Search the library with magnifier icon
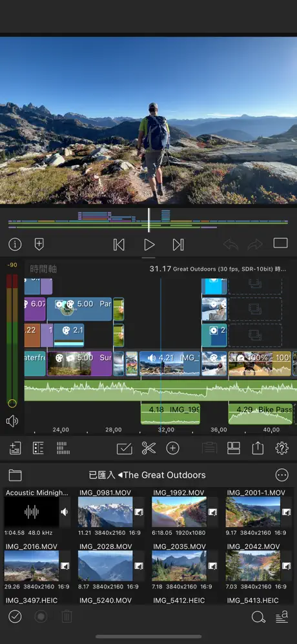297x644 pixels. (x=258, y=617)
